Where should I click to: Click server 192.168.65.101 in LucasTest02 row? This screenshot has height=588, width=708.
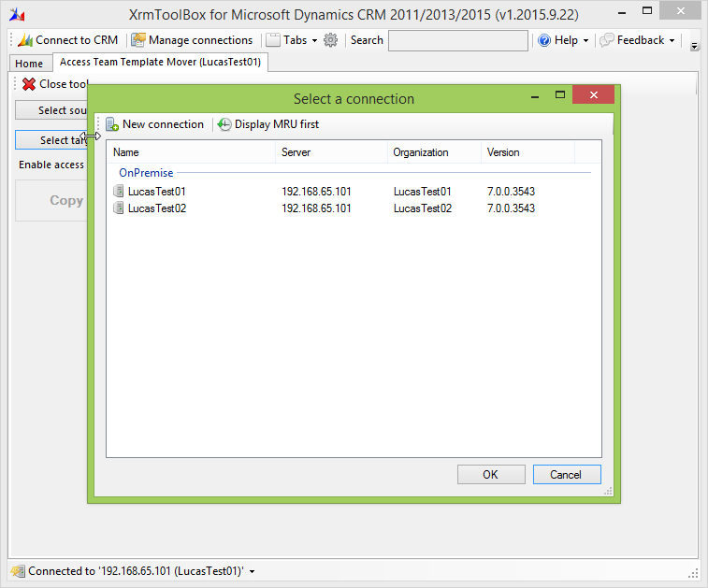316,208
